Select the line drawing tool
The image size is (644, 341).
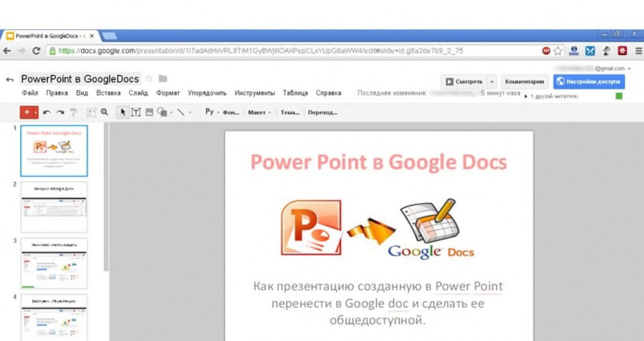tap(181, 112)
